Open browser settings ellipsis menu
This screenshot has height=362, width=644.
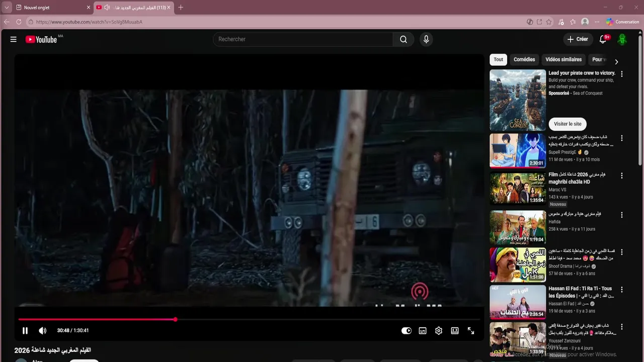pyautogui.click(x=597, y=22)
